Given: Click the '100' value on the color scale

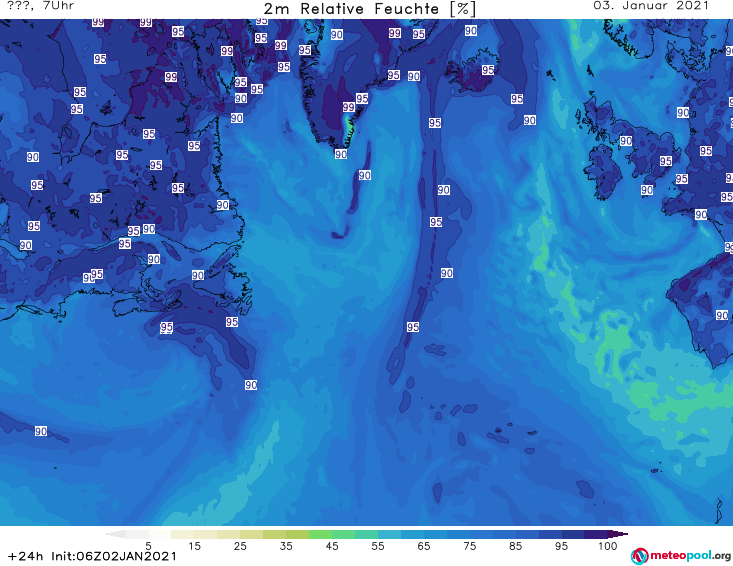Looking at the screenshot, I should [x=608, y=546].
